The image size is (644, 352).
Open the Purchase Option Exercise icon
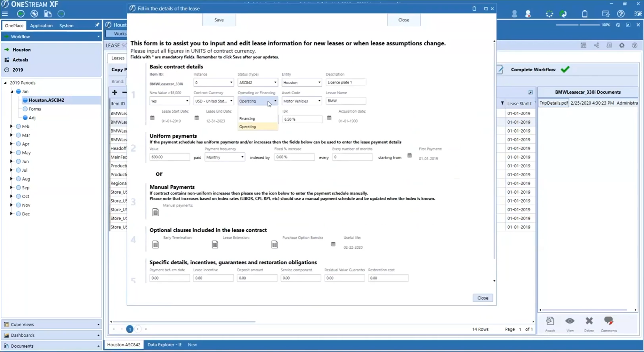tap(274, 244)
